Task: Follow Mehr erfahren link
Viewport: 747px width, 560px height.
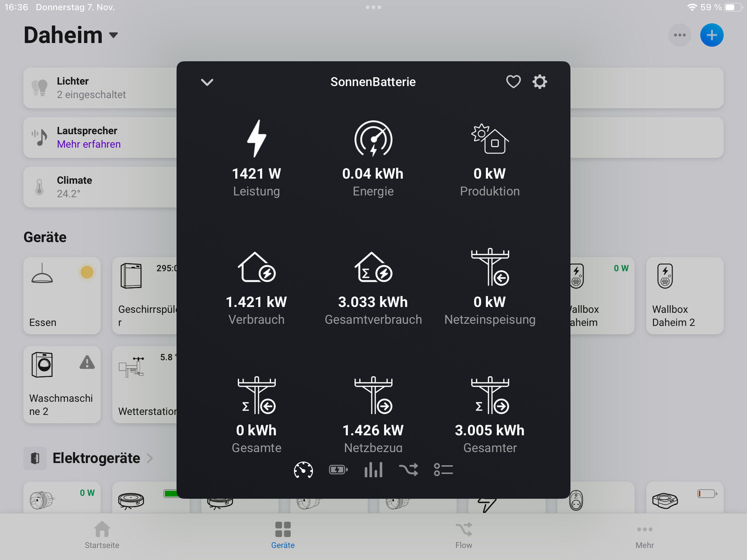Action: point(89,144)
